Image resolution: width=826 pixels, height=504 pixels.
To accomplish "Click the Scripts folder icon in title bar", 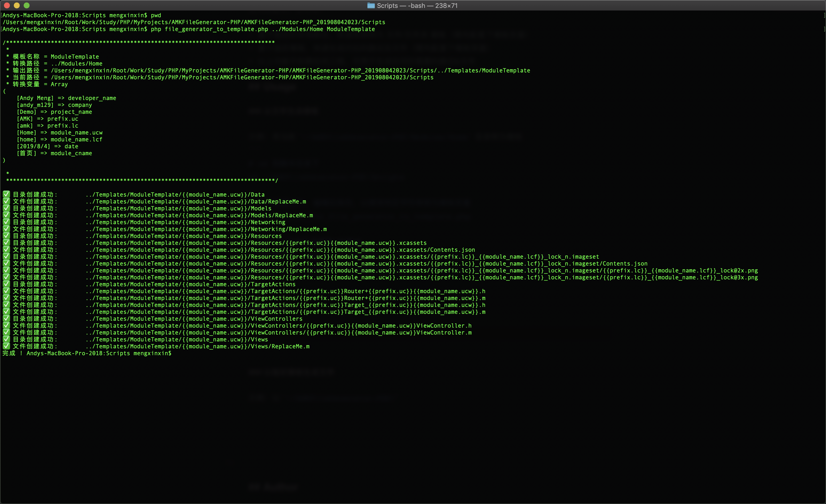I will pyautogui.click(x=371, y=5).
